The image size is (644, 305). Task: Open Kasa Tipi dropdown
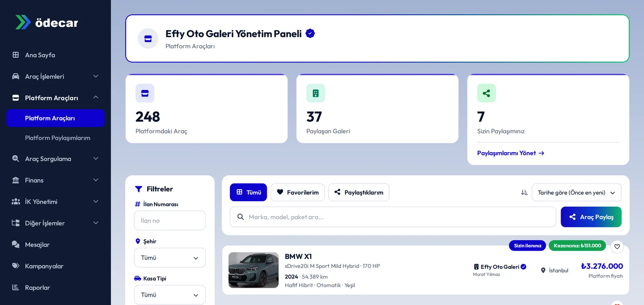pyautogui.click(x=170, y=295)
